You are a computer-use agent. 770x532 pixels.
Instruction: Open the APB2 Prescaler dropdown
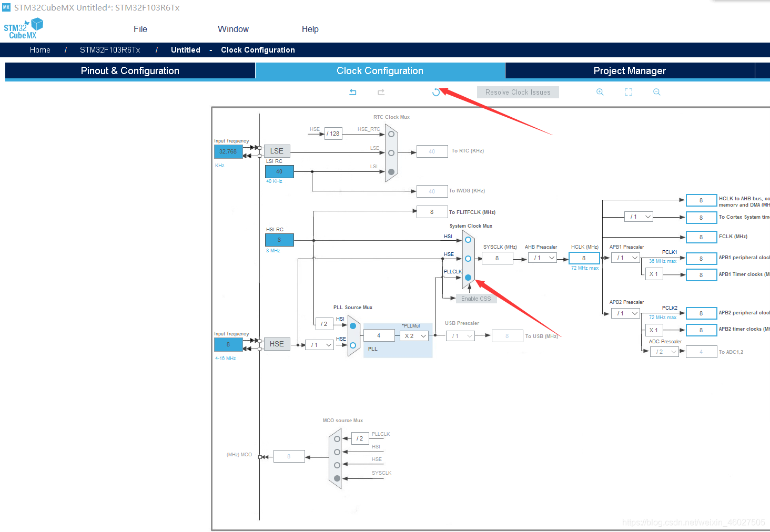pos(625,313)
